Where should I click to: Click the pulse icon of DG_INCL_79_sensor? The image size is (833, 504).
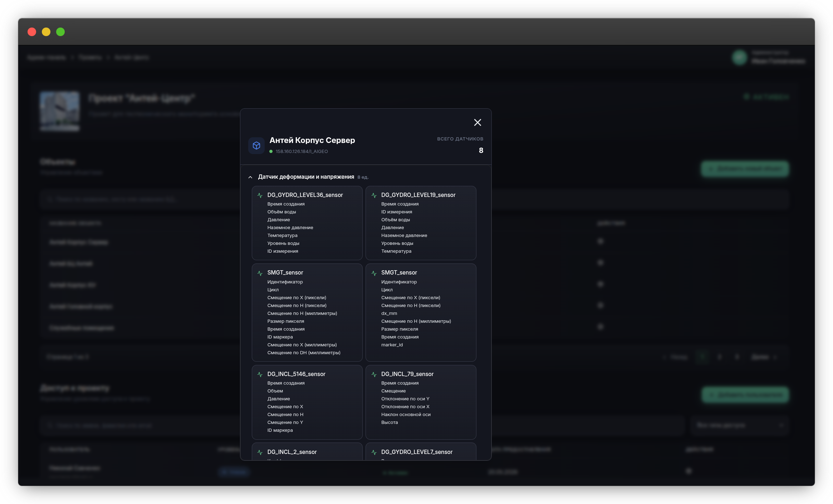tap(374, 374)
